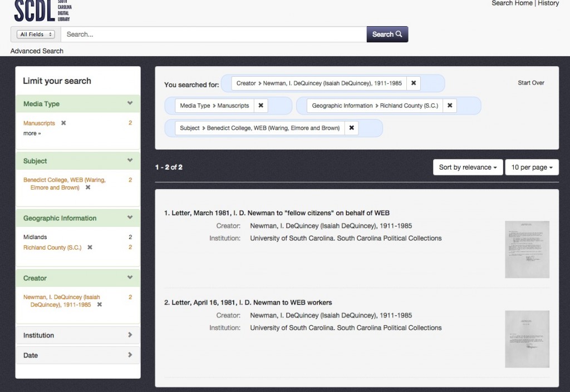
Task: Click creator name under first result
Action: coord(331,226)
